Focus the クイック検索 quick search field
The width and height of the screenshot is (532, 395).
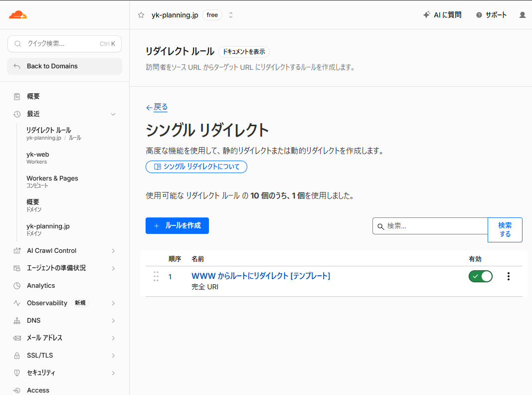[x=64, y=44]
